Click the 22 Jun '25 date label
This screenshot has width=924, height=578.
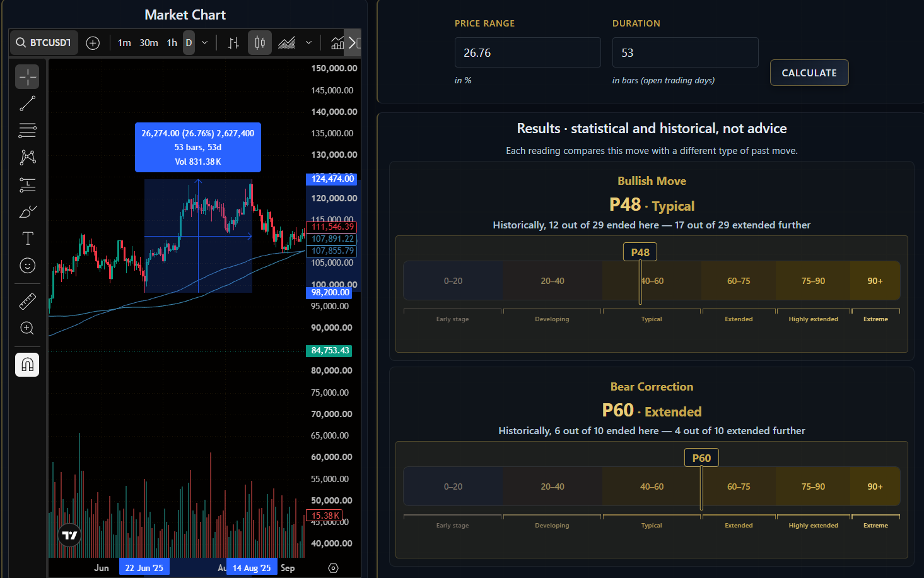pyautogui.click(x=144, y=568)
